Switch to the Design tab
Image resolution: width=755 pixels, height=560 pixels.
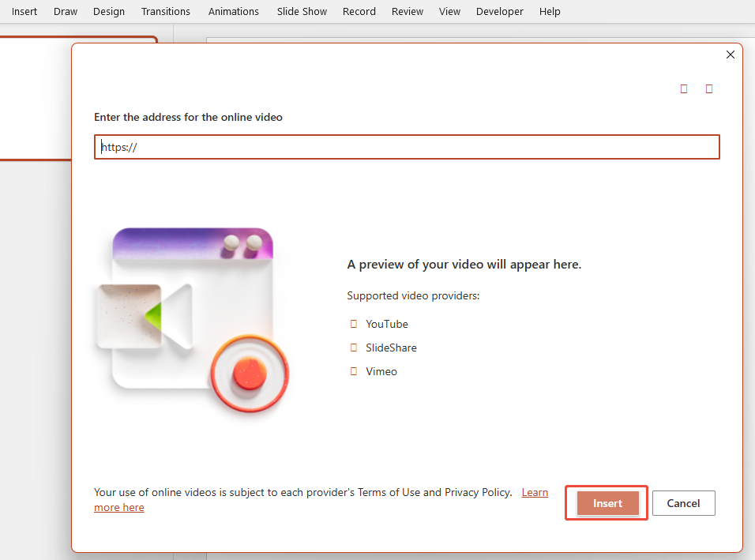click(108, 11)
